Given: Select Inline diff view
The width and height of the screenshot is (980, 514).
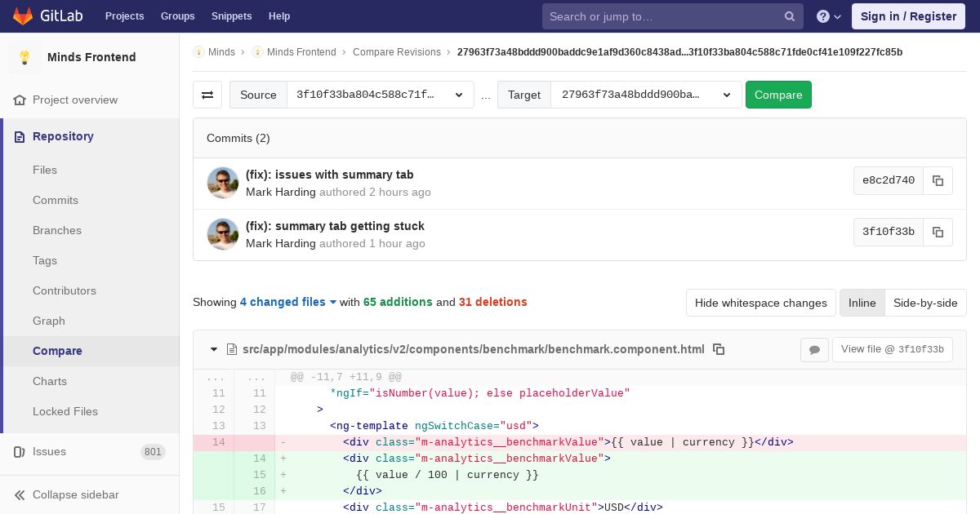Looking at the screenshot, I should click(x=862, y=303).
